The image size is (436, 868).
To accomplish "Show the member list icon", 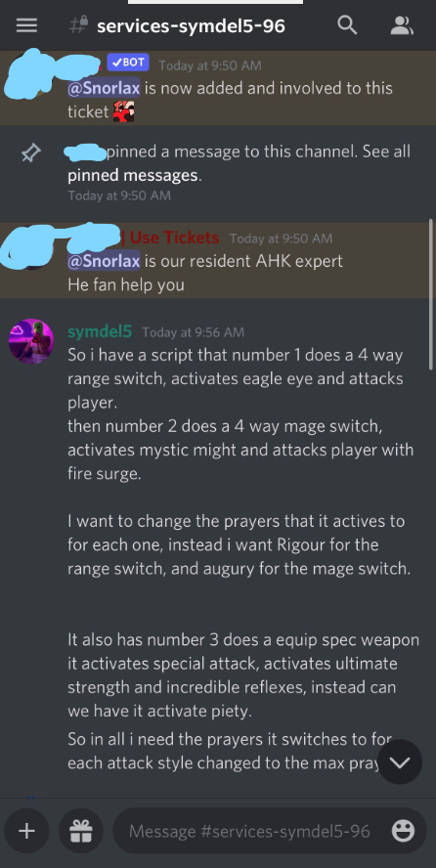I will coord(402,25).
